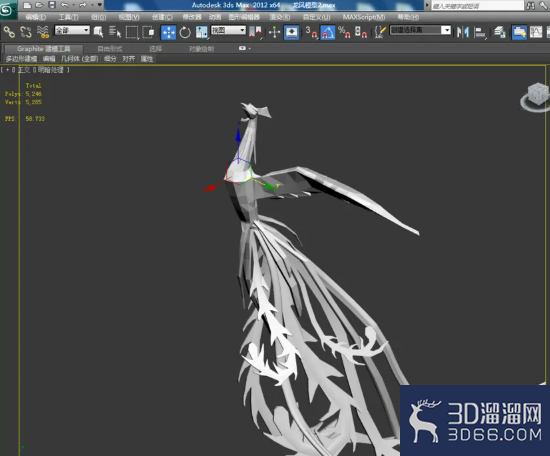Click the Select and Manipulate tool

pyautogui.click(x=274, y=32)
